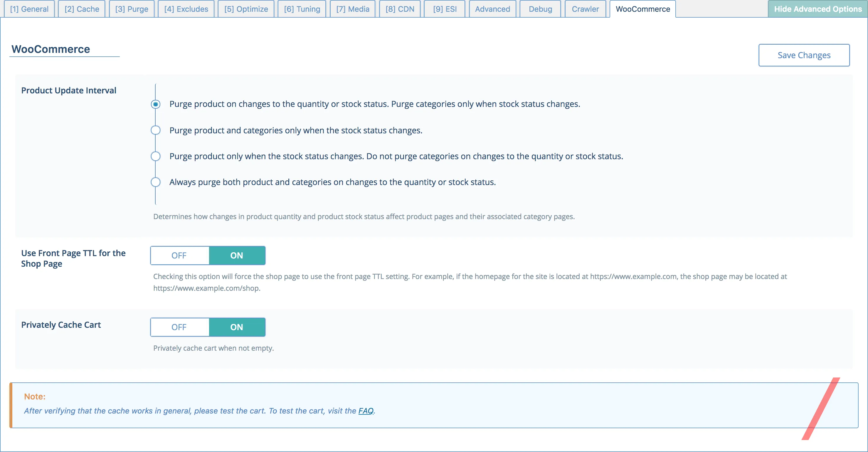Open the Advanced settings tab
Viewport: 868px width, 452px height.
(492, 9)
